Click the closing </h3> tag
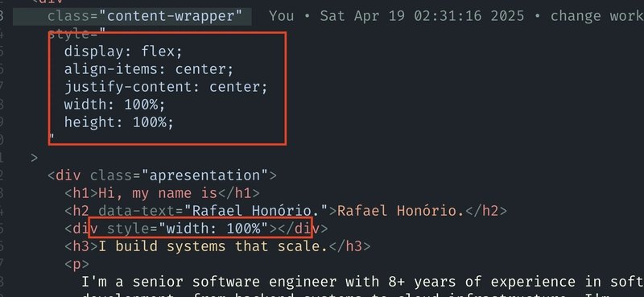Image resolution: width=644 pixels, height=297 pixels. 349,246
